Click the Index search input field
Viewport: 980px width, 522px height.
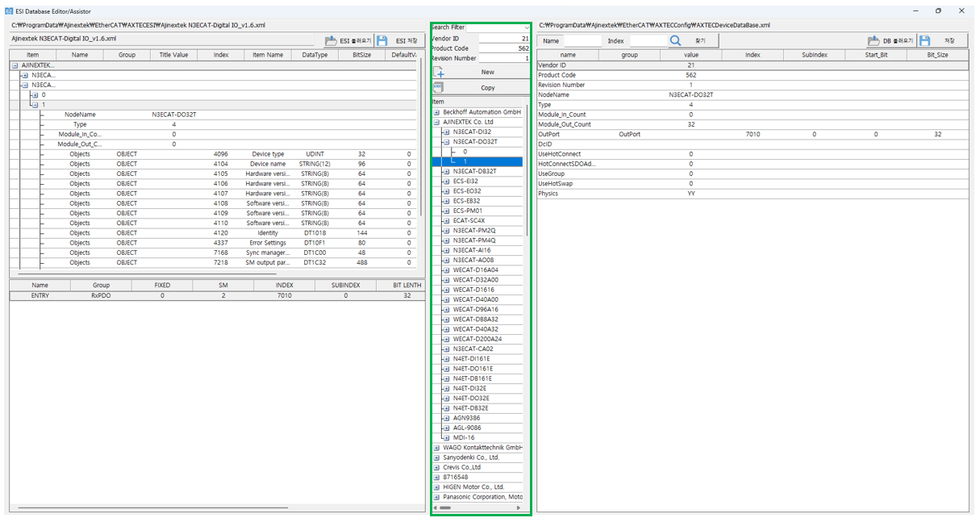tap(648, 40)
